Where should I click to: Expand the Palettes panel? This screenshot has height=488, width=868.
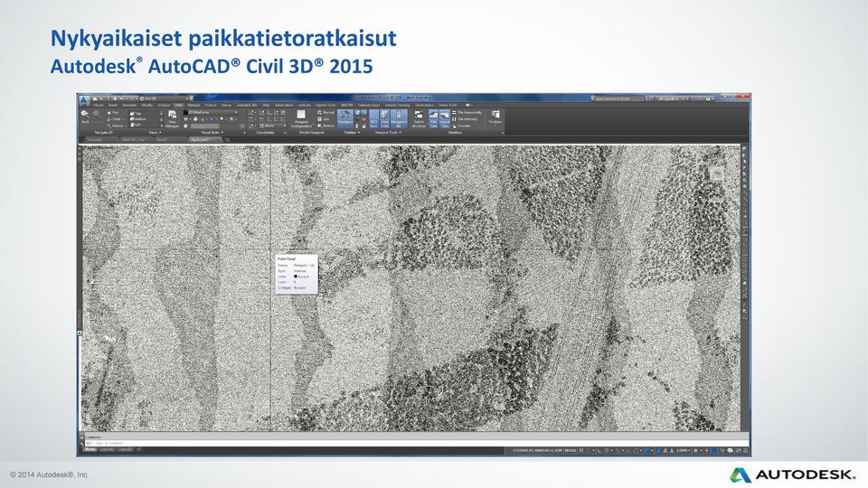point(352,133)
